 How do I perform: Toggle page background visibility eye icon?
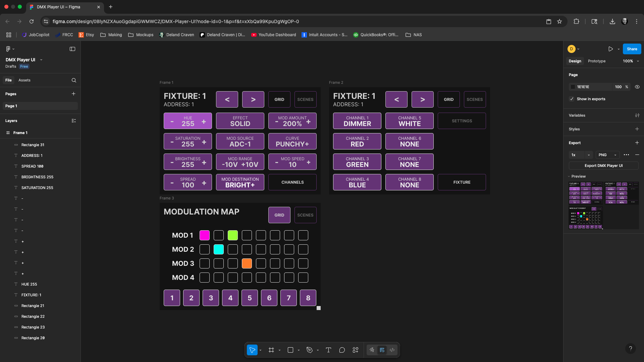point(637,87)
